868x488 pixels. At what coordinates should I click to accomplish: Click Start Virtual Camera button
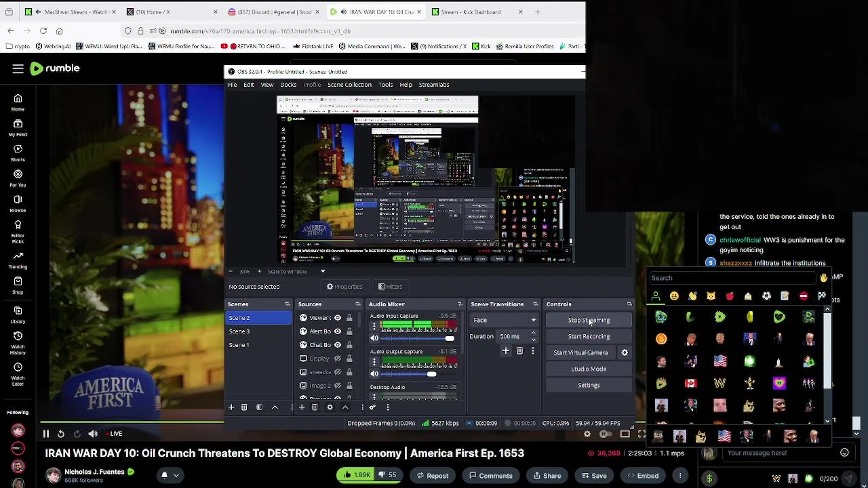tap(580, 352)
